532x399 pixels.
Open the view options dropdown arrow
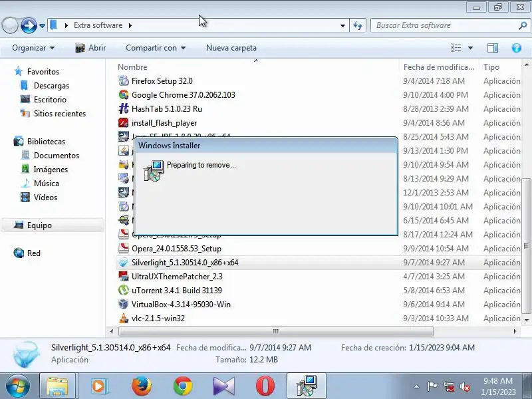pyautogui.click(x=471, y=48)
